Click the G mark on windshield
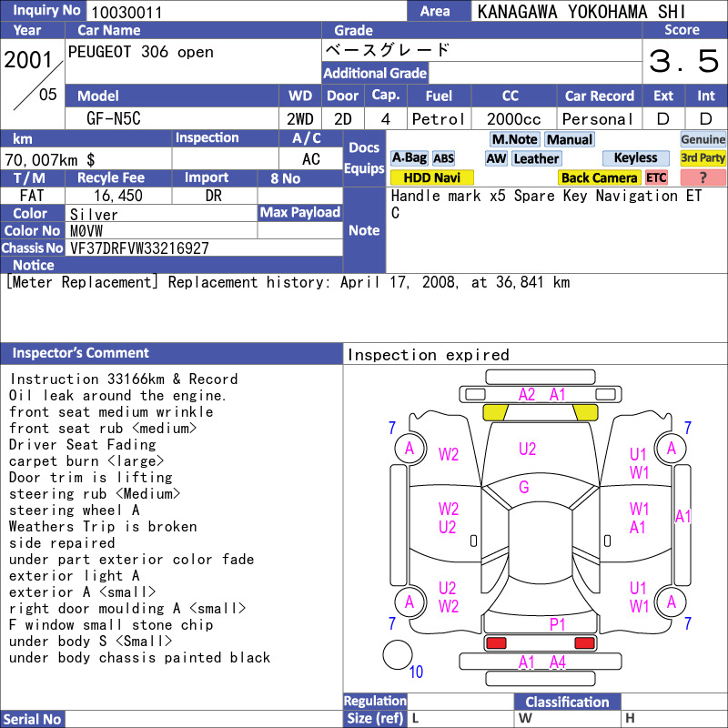The height and width of the screenshot is (728, 728). (x=524, y=487)
